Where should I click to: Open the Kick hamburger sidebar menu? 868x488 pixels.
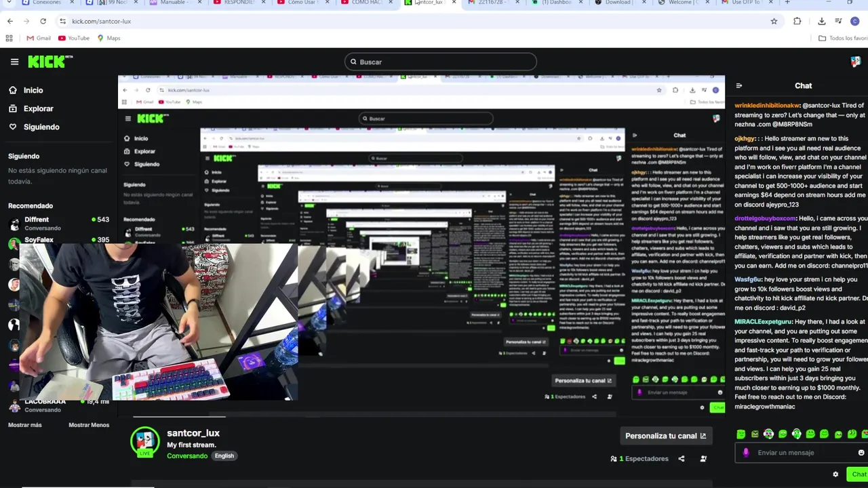click(x=14, y=62)
